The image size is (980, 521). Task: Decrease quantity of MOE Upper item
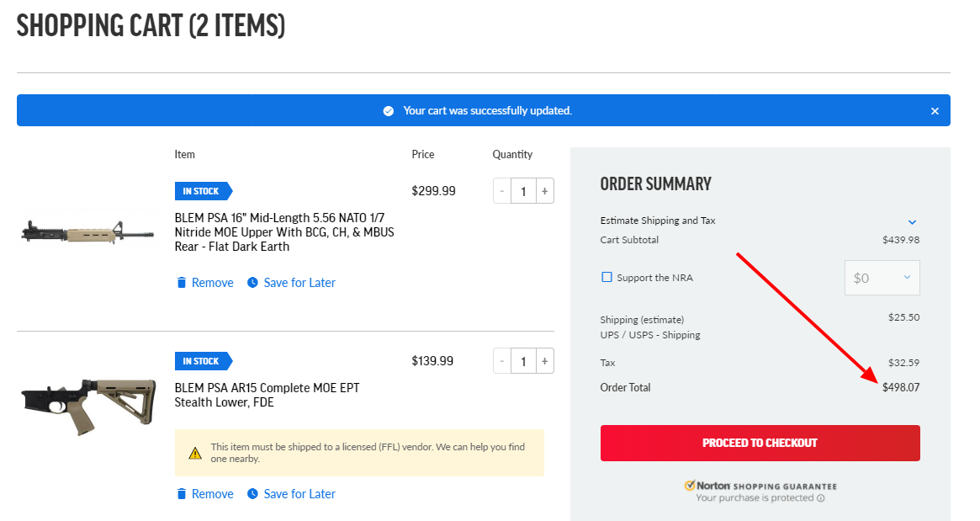(x=502, y=191)
